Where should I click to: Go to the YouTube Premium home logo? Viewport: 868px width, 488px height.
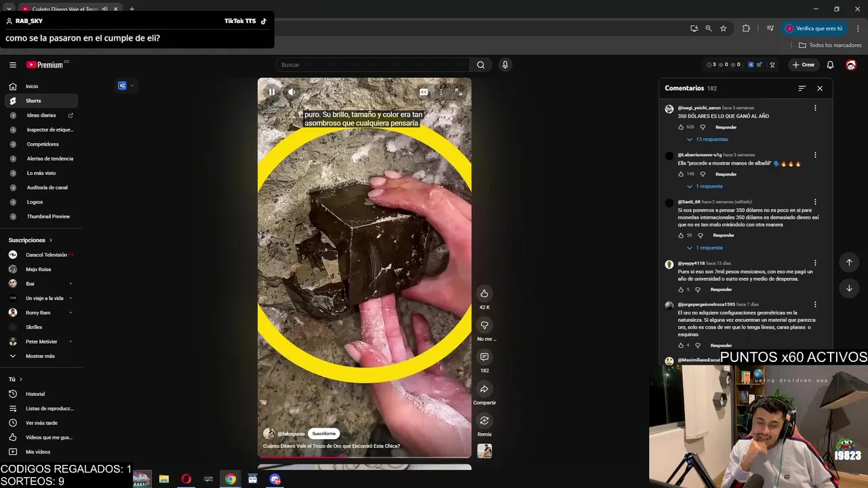click(x=46, y=65)
